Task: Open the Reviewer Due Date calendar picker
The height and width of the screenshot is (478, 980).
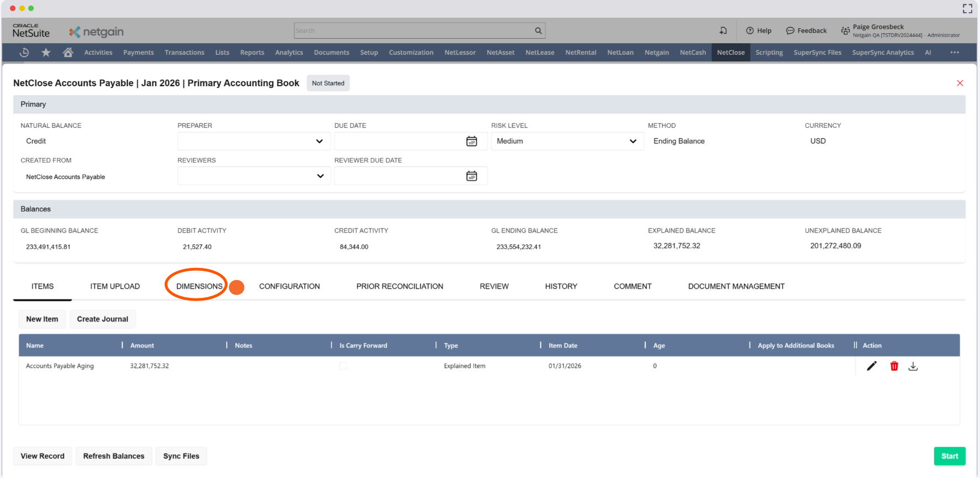Action: [471, 176]
